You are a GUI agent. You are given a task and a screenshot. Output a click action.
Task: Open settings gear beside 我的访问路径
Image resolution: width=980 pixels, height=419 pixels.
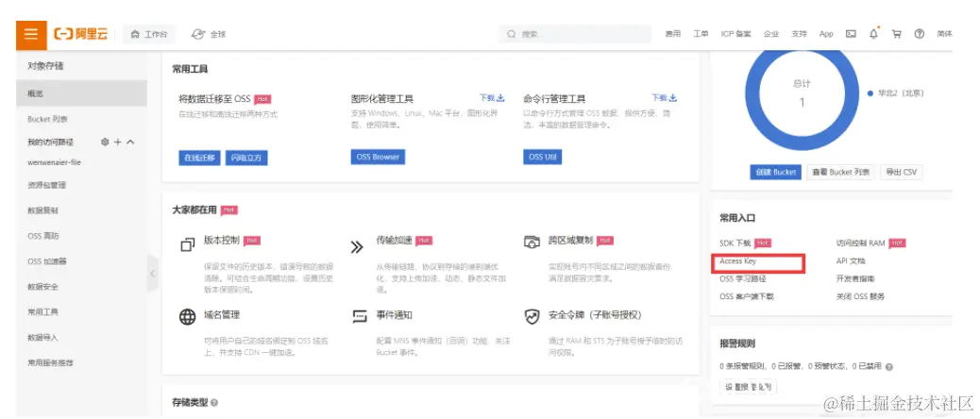[x=105, y=142]
